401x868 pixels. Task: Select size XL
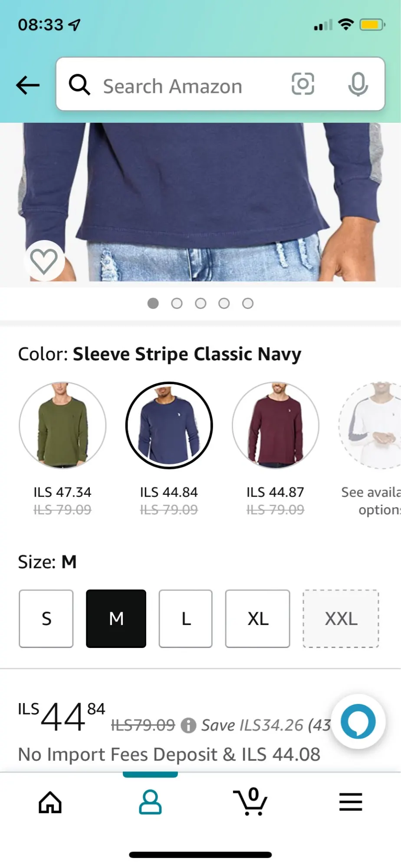coord(258,618)
